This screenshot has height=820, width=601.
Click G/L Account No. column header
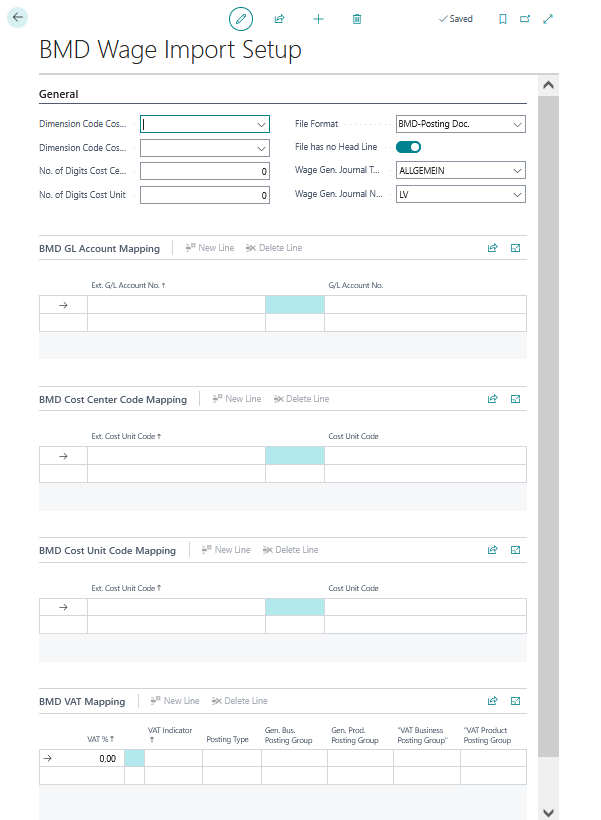point(356,285)
